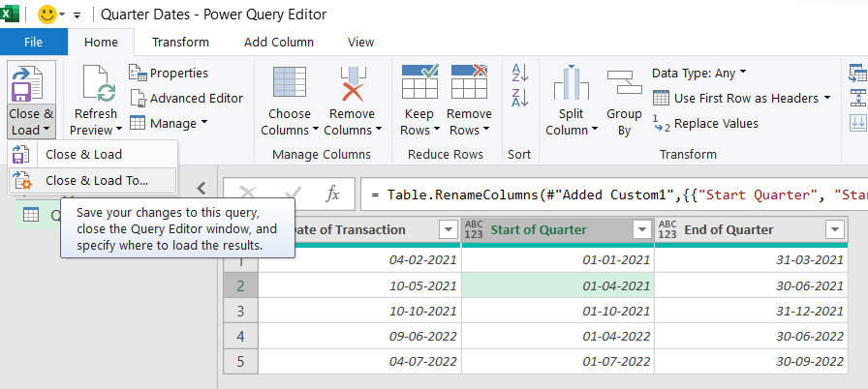Screen dimensions: 868x389
Task: Click the Keep Rows icon
Action: point(419,81)
